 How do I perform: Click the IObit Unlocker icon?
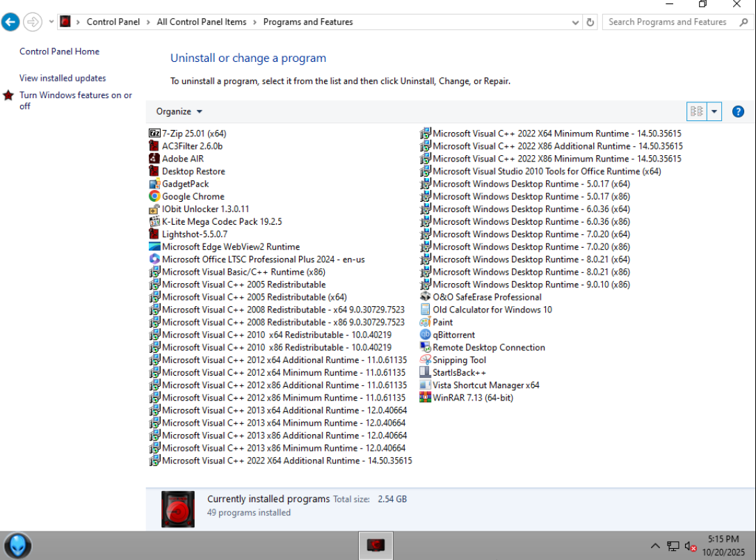(154, 209)
